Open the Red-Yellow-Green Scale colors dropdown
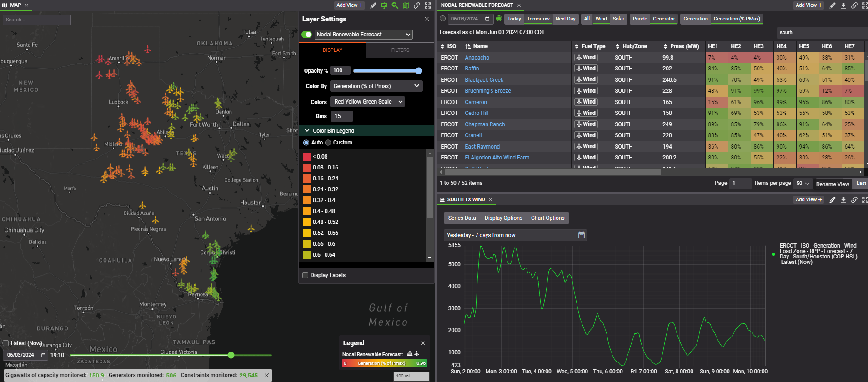868x382 pixels. pyautogui.click(x=368, y=102)
